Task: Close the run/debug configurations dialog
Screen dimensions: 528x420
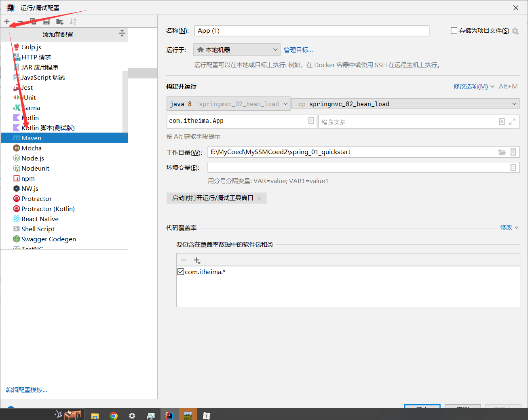Action: (x=516, y=8)
